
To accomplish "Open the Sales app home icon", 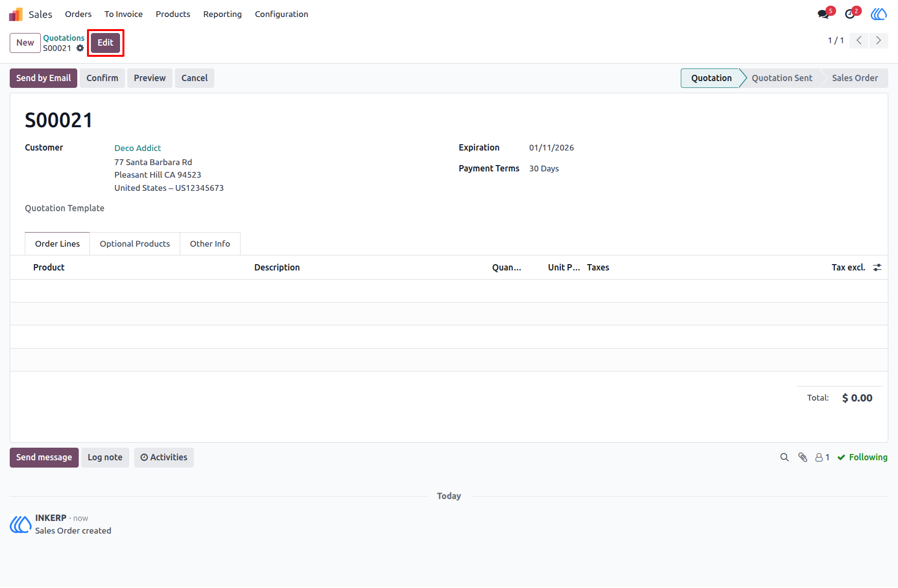I will click(16, 14).
